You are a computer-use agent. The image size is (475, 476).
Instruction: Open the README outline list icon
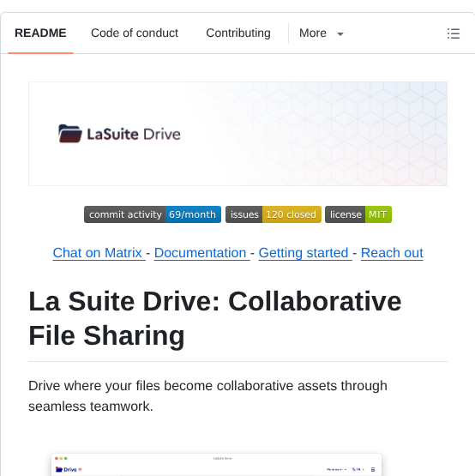pos(454,33)
